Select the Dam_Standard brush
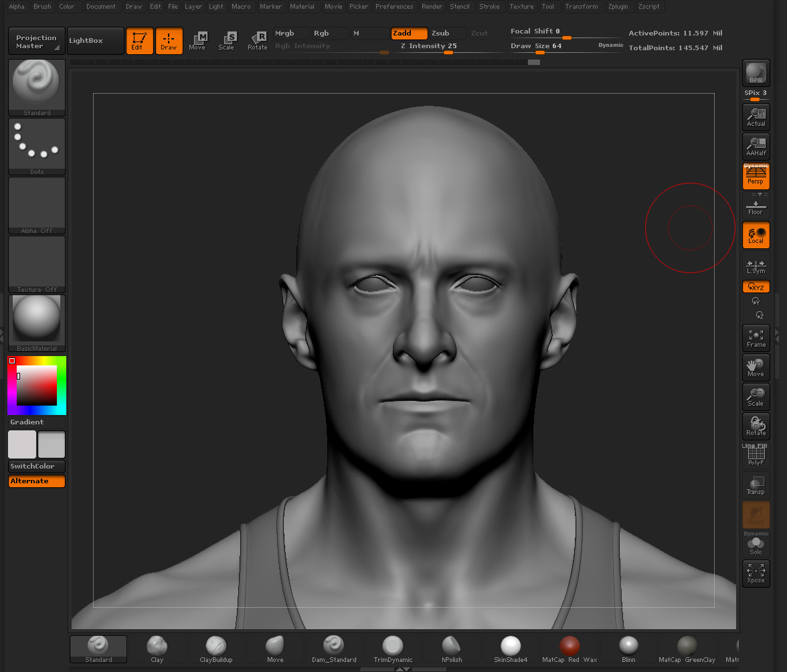 point(334,649)
